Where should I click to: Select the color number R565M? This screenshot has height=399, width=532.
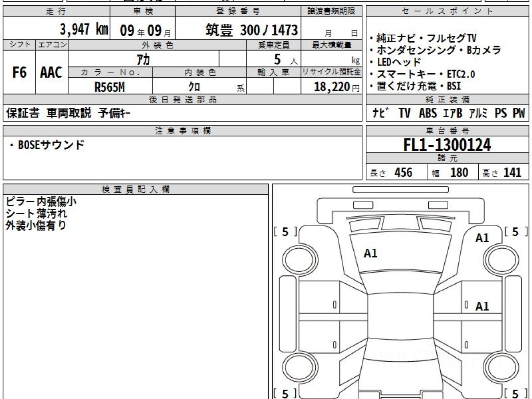(110, 87)
